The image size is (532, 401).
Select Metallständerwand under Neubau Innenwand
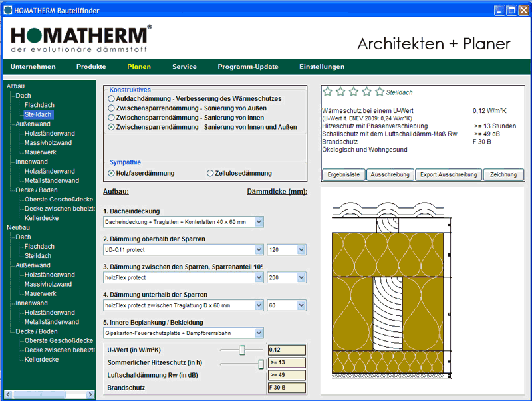tap(52, 322)
